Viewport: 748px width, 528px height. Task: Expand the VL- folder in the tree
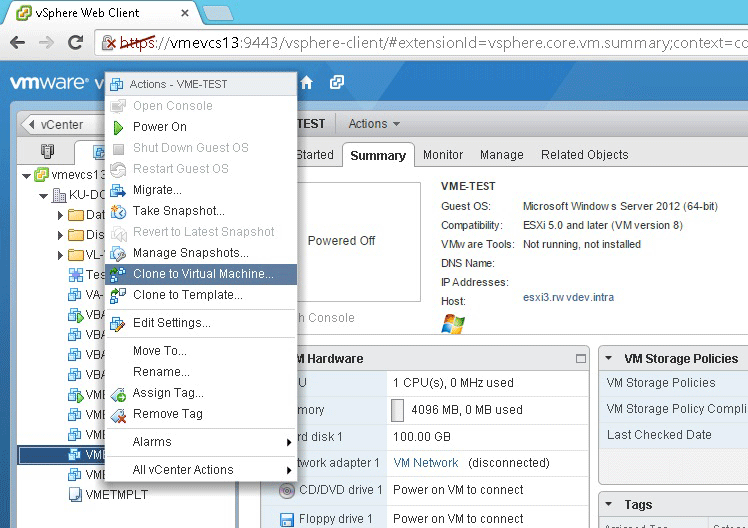tap(60, 255)
